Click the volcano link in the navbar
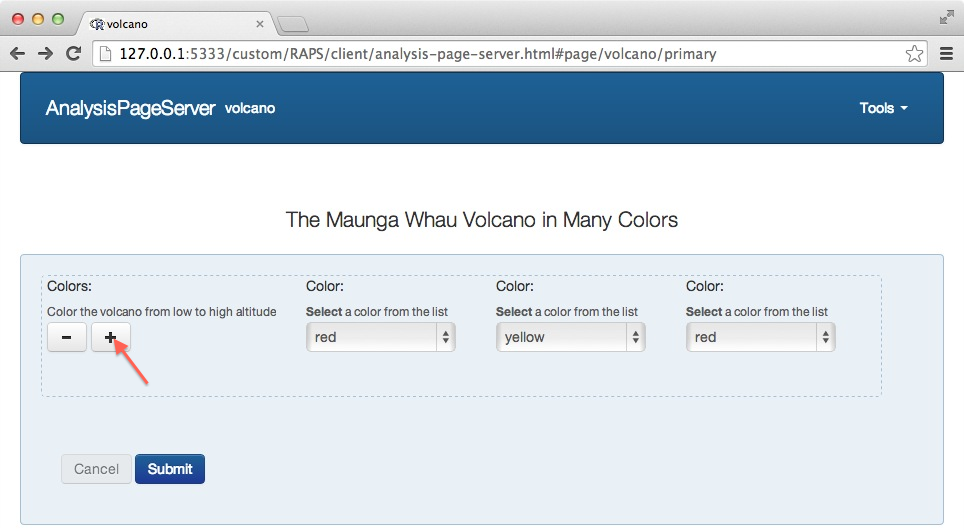This screenshot has width=964, height=532. click(250, 108)
